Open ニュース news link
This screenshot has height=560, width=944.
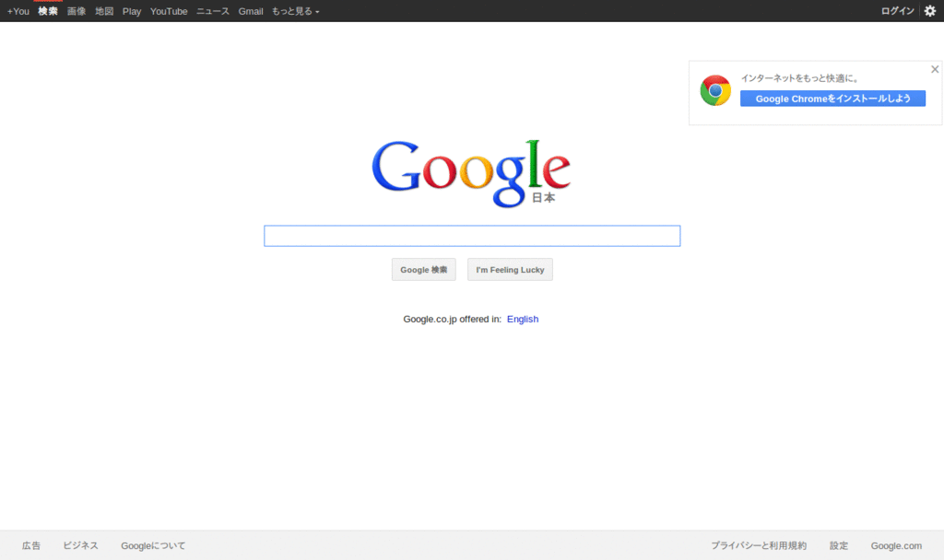click(x=213, y=11)
